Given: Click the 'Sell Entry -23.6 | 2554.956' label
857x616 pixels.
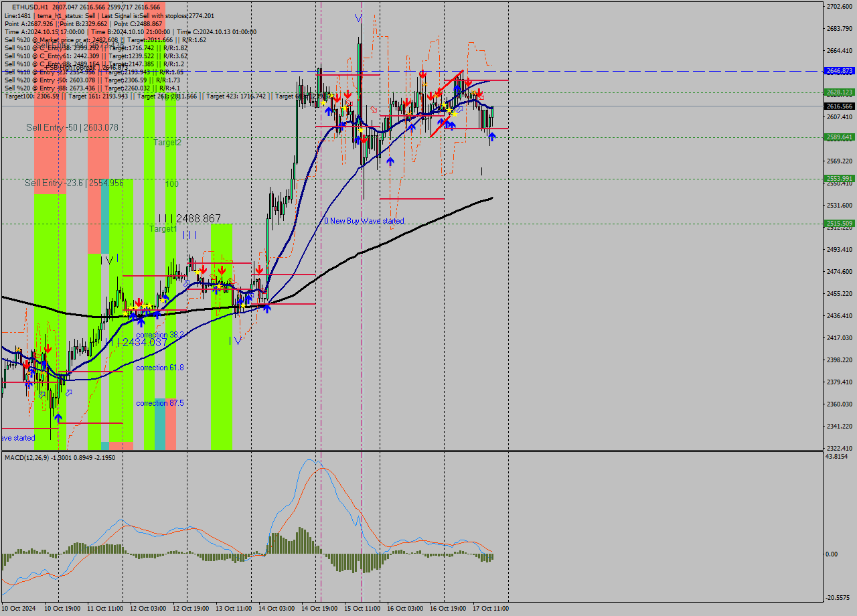Looking at the screenshot, I should 74,183.
